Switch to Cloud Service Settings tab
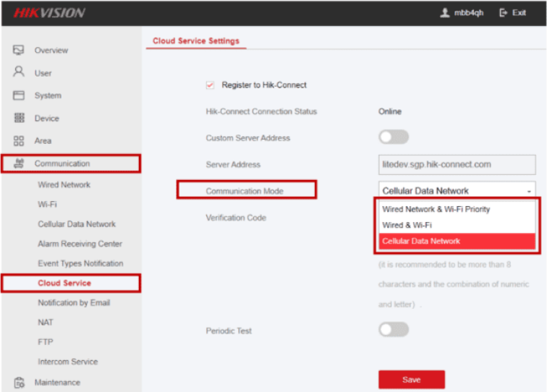Image resolution: width=547 pixels, height=392 pixels. [x=195, y=41]
